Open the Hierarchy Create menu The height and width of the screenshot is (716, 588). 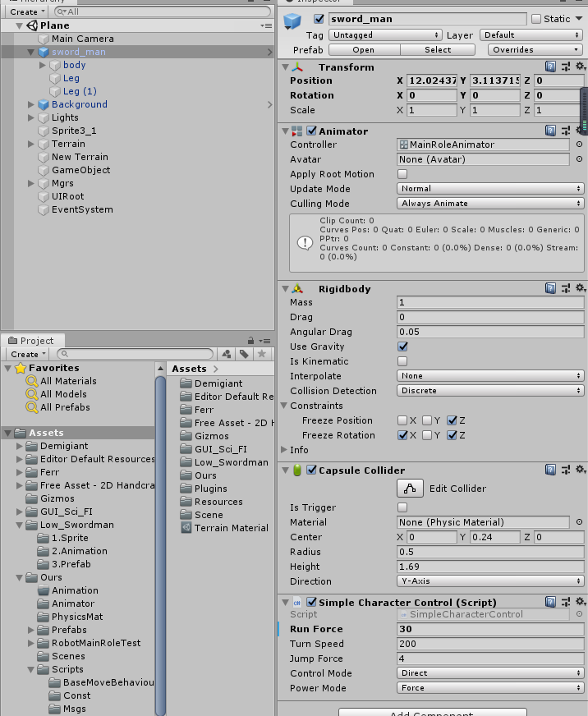[x=26, y=11]
